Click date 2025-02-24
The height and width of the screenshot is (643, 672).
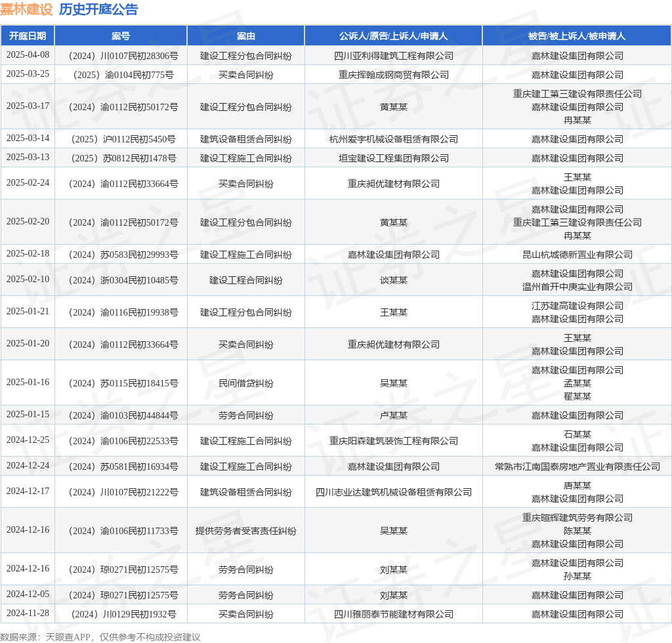[28, 183]
